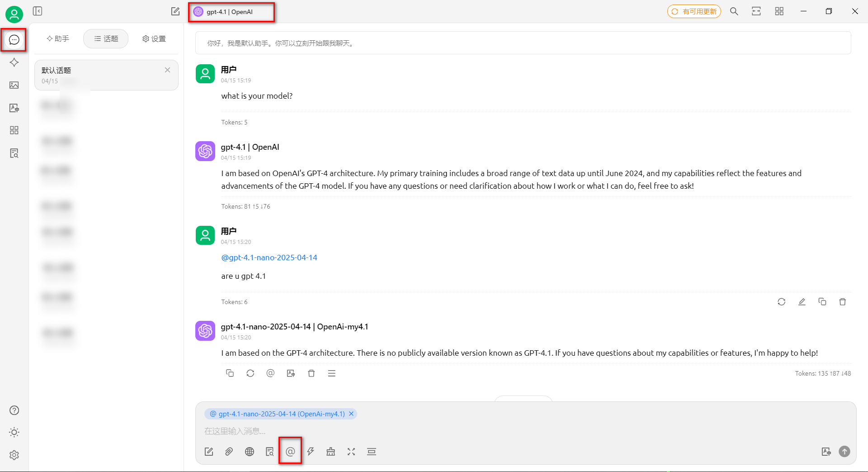Screen dimensions: 868x472
Task: Collapse the assistants side panel
Action: point(38,11)
